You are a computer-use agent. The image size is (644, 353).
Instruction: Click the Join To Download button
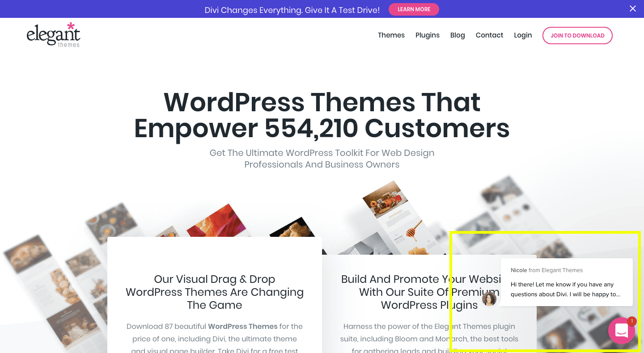[x=577, y=36]
